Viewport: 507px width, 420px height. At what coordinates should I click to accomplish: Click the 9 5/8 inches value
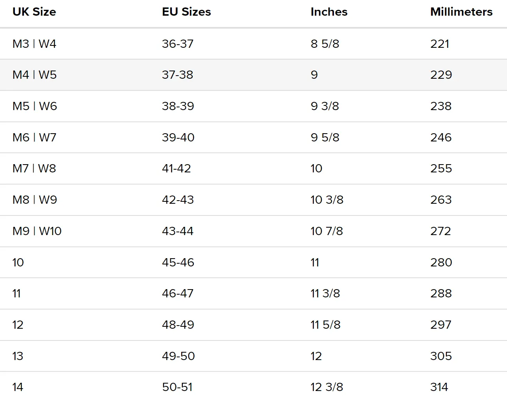pos(325,138)
